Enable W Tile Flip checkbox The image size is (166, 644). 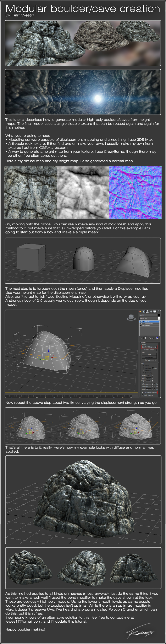click(x=155, y=390)
